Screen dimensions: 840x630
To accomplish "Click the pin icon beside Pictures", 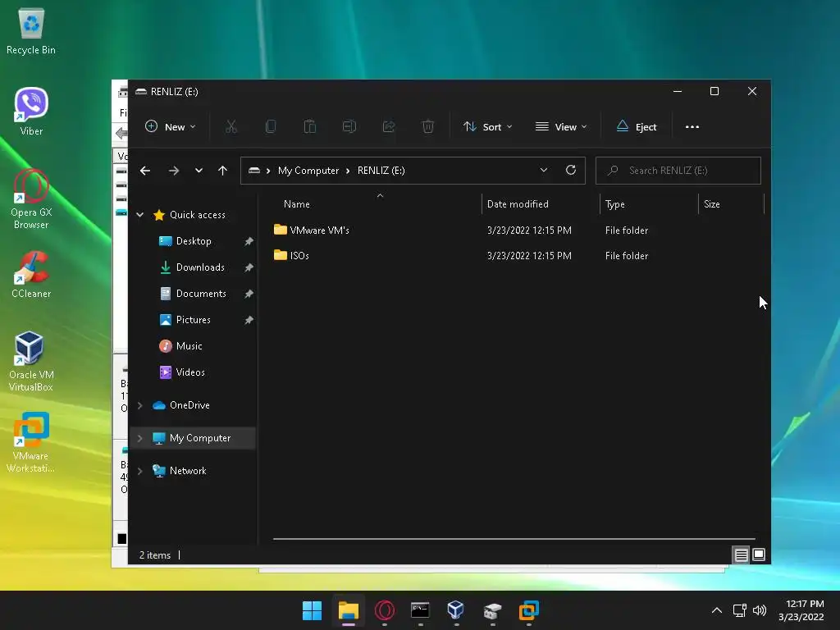I will click(249, 321).
